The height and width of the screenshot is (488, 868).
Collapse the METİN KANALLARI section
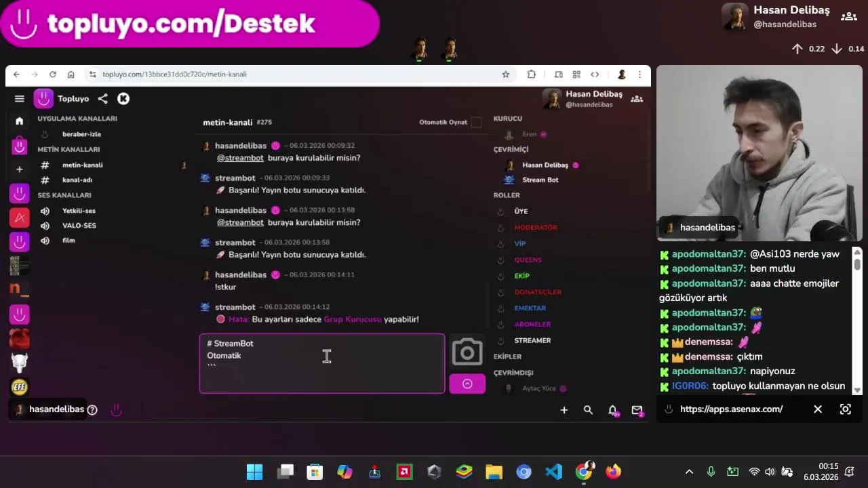68,150
